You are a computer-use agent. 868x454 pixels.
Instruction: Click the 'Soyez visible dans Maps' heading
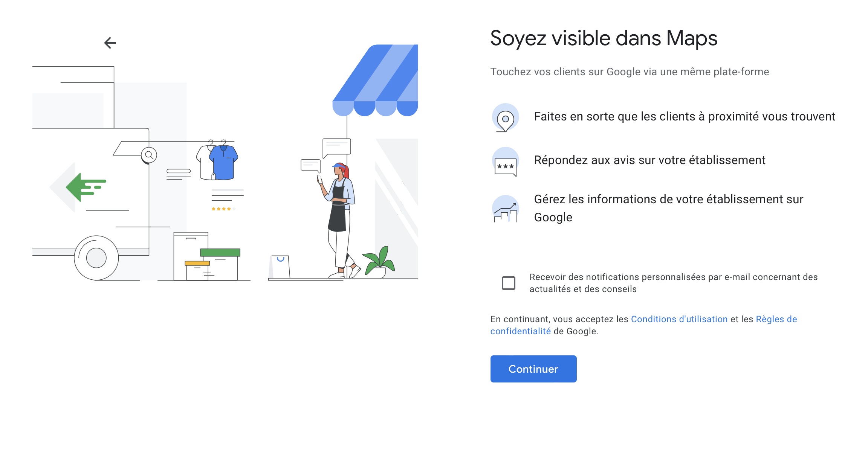click(604, 38)
